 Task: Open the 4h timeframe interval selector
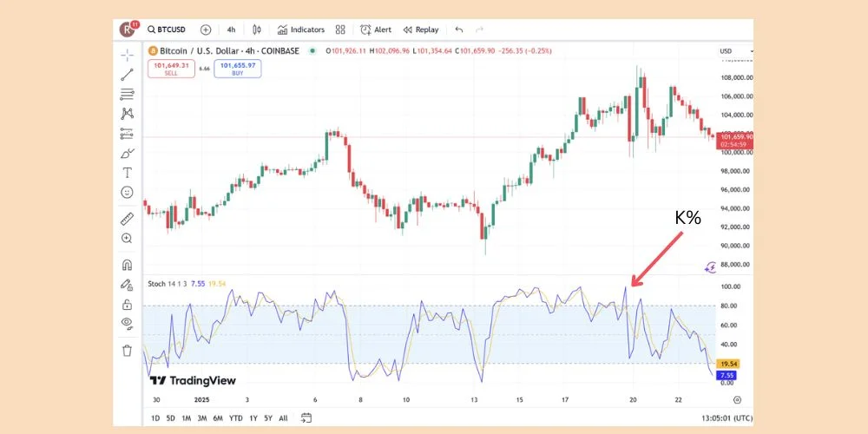click(231, 30)
